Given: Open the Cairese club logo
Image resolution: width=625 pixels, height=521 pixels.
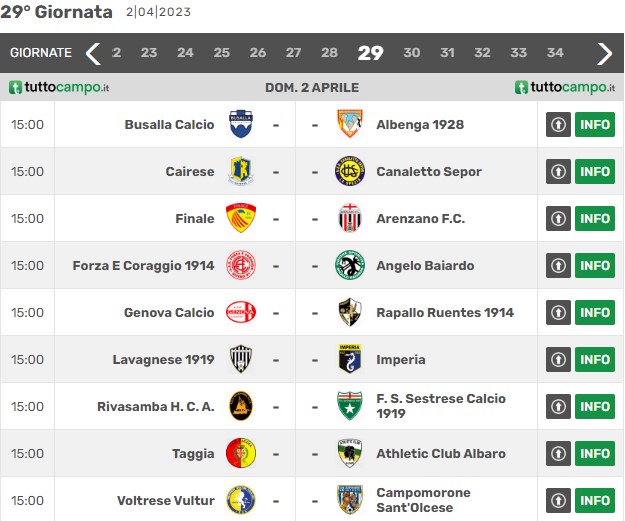Looking at the screenshot, I should click(x=241, y=171).
